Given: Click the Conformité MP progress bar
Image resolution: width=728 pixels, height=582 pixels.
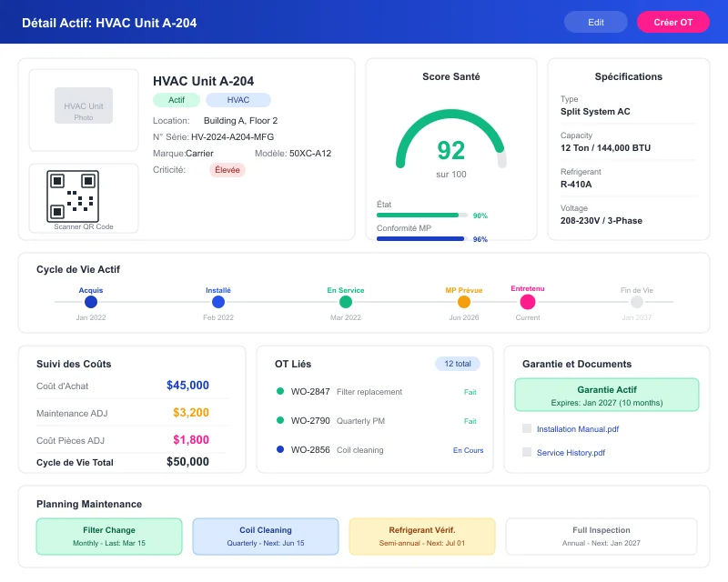Looking at the screenshot, I should point(419,236).
